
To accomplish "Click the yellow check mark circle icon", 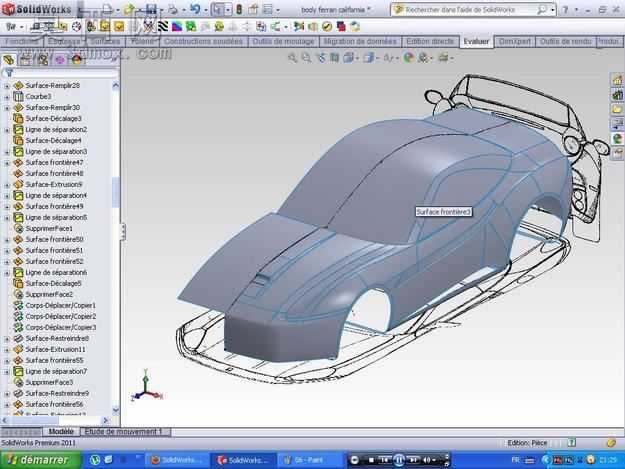I will click(x=327, y=27).
